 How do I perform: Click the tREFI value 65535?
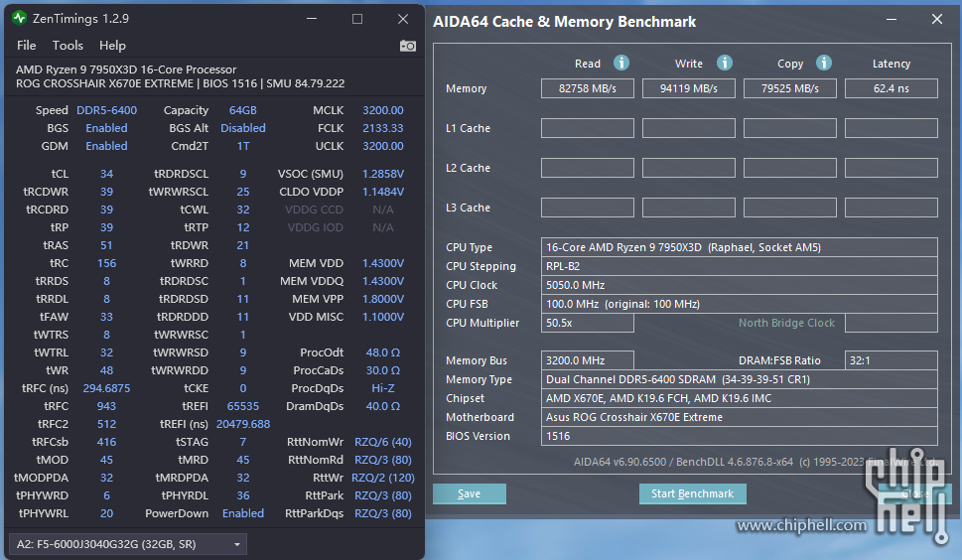point(243,406)
